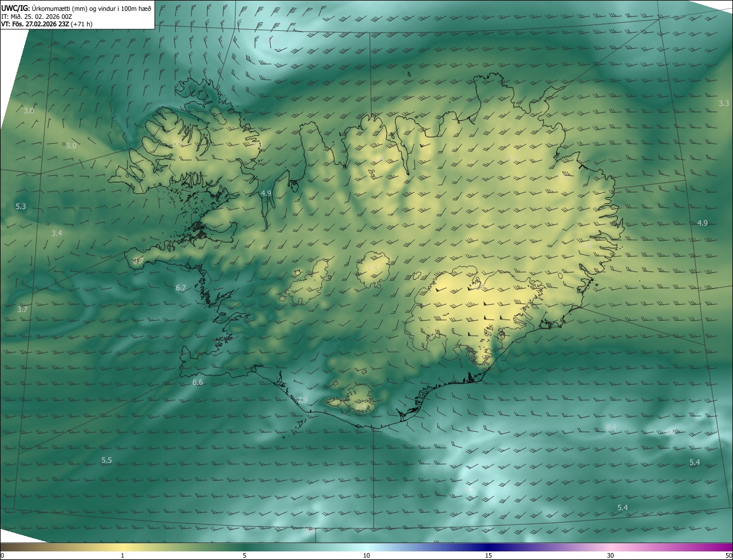This screenshot has width=733, height=560.
Task: Click the VT: Fös. 27.02.2026 23Z line
Action: [47, 24]
